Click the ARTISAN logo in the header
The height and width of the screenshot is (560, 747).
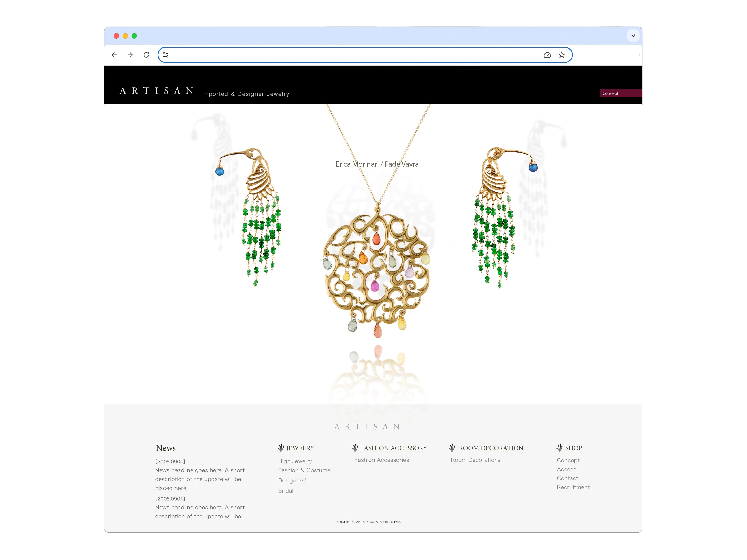pos(157,91)
